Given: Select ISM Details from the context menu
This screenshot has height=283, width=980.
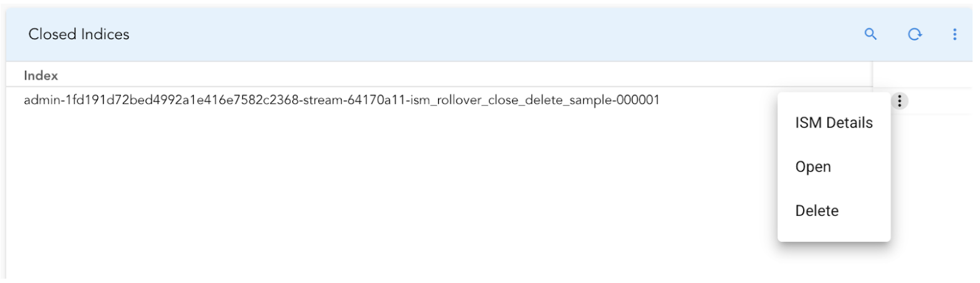Looking at the screenshot, I should coord(834,123).
